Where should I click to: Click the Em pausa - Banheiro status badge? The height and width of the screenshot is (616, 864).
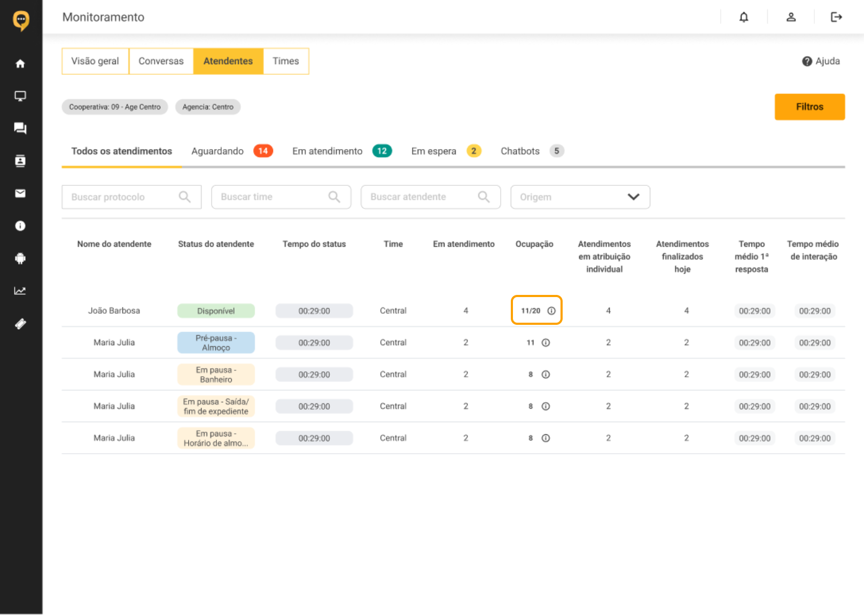[x=216, y=375]
